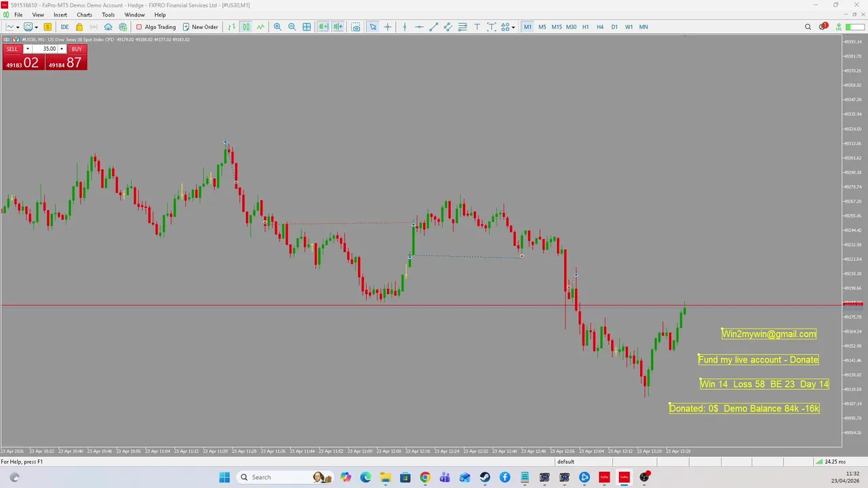Toggle the Algo Trading button

pos(156,27)
